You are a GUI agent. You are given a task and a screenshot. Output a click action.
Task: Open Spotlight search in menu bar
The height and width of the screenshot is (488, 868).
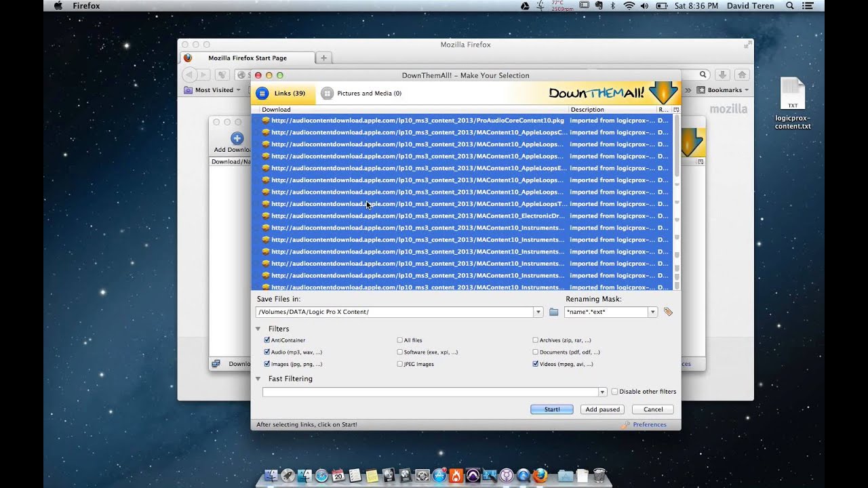tap(790, 5)
